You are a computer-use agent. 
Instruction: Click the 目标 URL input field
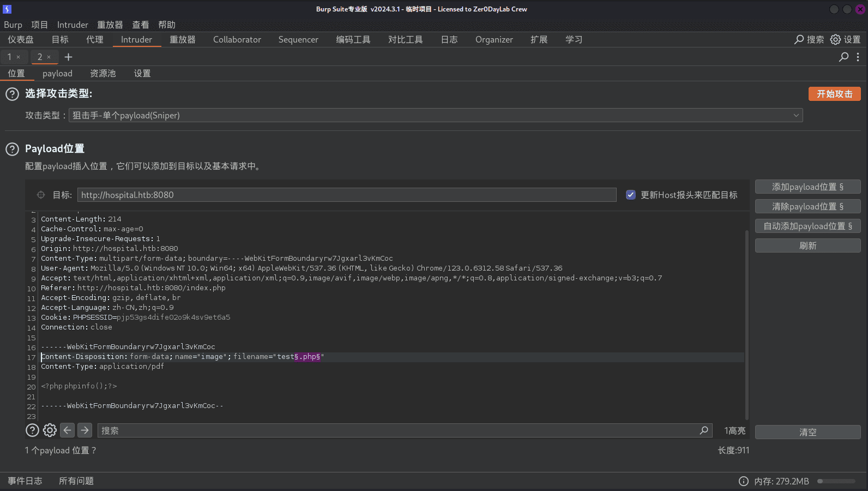347,195
